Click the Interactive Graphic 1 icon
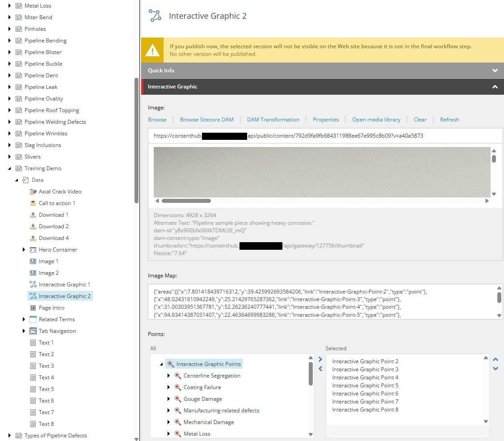The height and width of the screenshot is (441, 504). (x=33, y=285)
